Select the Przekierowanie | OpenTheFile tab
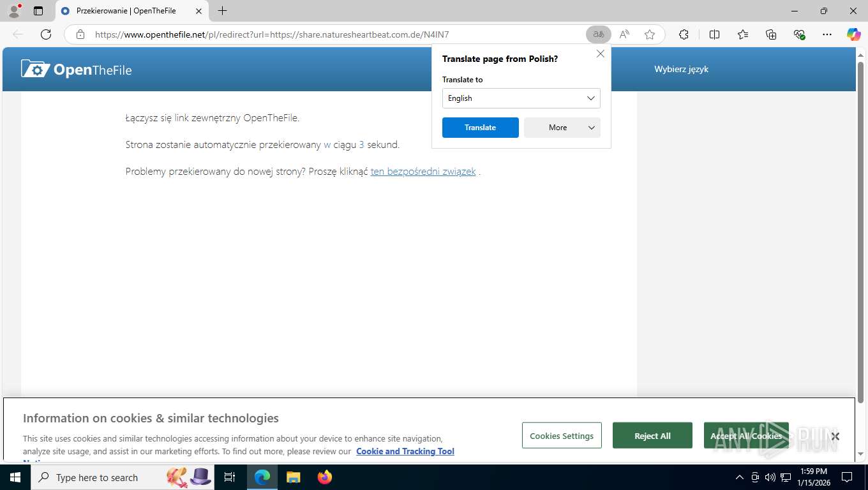 131,11
